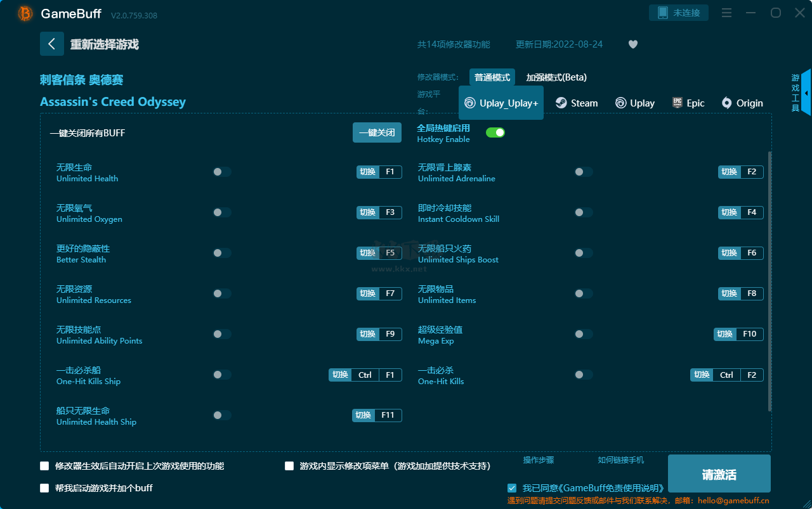Click the F8 hotkey switch for Unlimited Items

click(741, 293)
